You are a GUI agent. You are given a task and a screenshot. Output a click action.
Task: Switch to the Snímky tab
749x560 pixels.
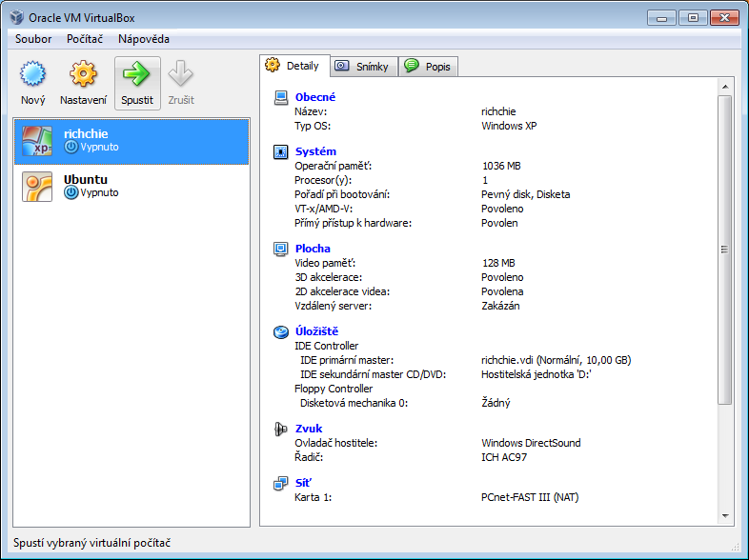click(x=364, y=67)
